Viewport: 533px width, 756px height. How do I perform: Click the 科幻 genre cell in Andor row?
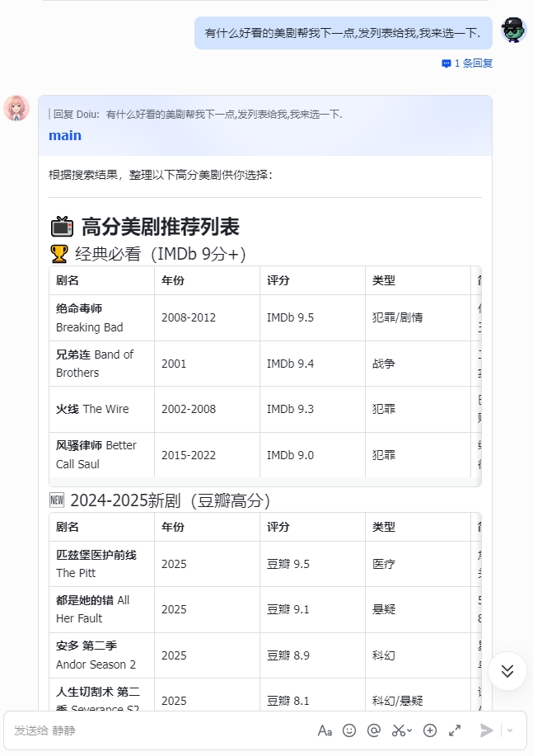click(418, 655)
